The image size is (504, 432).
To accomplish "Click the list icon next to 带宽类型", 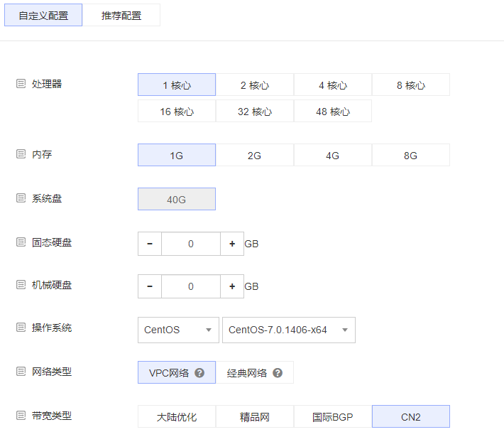I will tap(21, 416).
